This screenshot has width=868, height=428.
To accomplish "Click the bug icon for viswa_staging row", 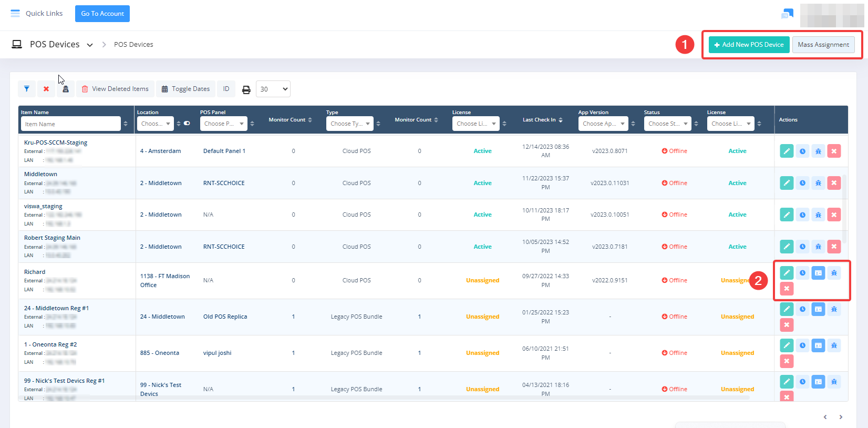I will (818, 215).
